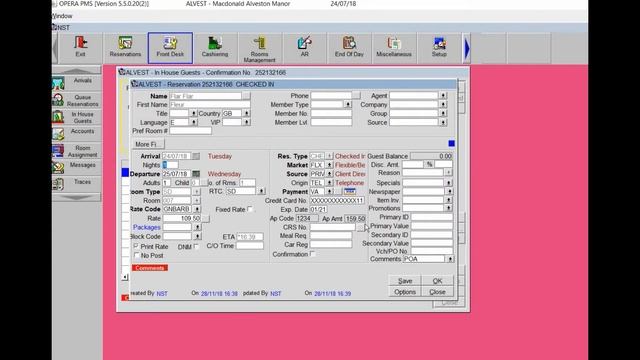This screenshot has height=360, width=640.
Task: Click the Packages link label
Action: point(147,227)
